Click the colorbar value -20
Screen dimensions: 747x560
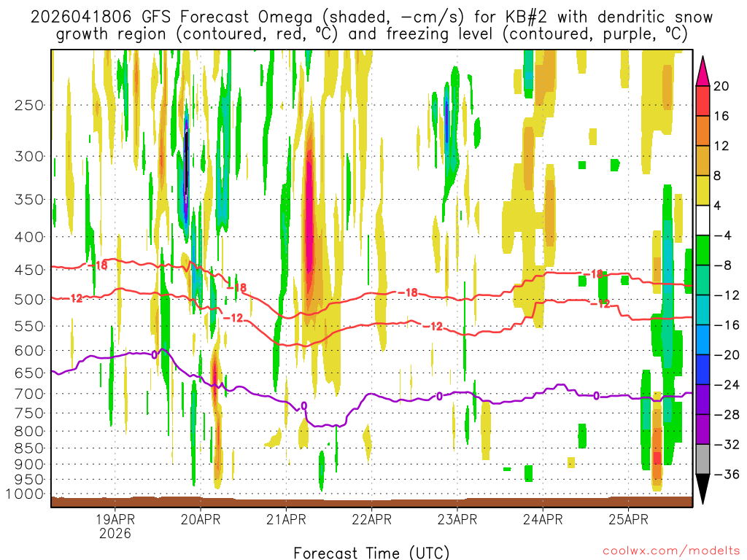pyautogui.click(x=726, y=355)
